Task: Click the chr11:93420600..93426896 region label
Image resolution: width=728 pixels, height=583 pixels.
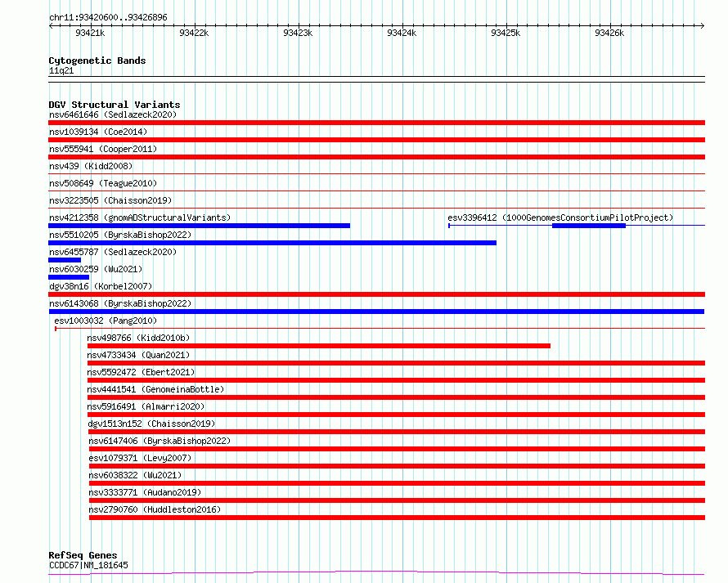Action: pyautogui.click(x=108, y=18)
